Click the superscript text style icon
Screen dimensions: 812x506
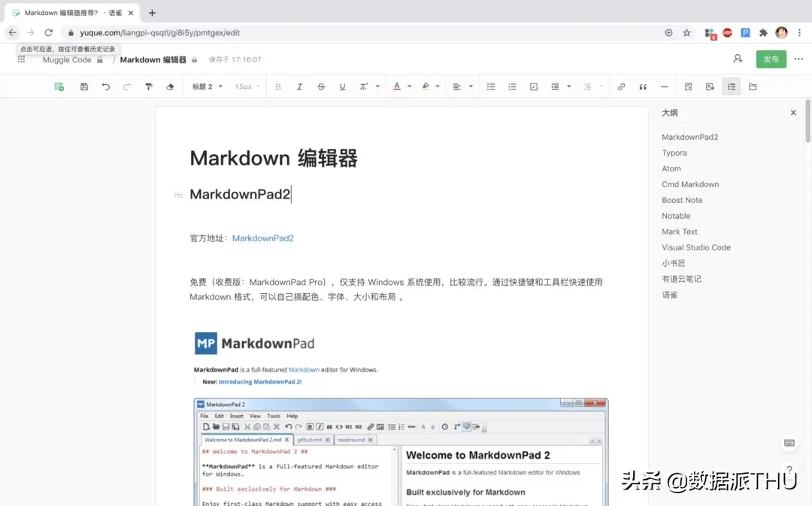364,86
